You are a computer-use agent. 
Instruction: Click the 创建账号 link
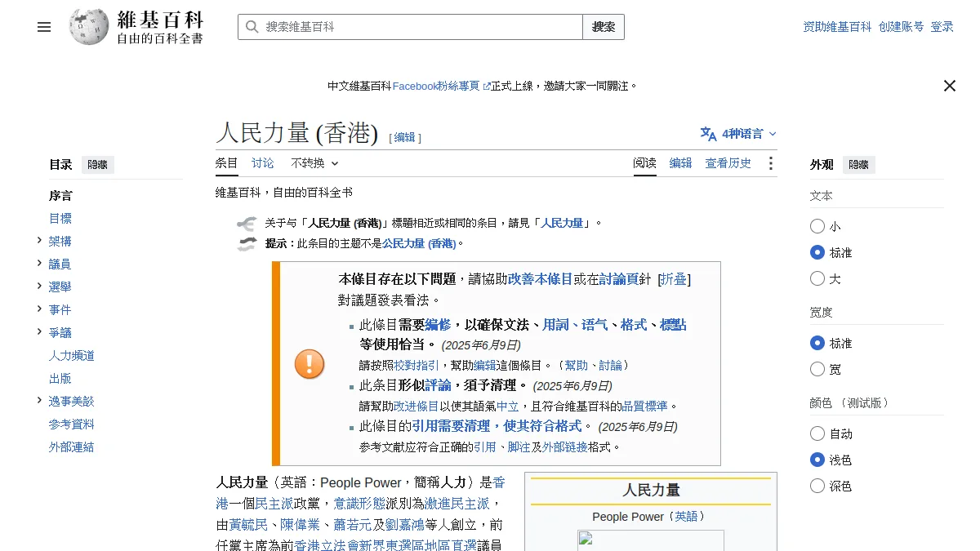tap(902, 27)
